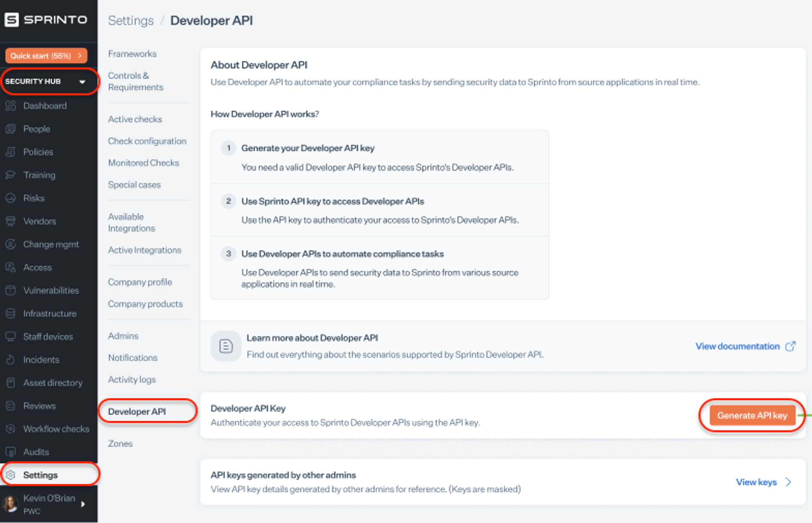Open Company products settings

[x=145, y=304]
